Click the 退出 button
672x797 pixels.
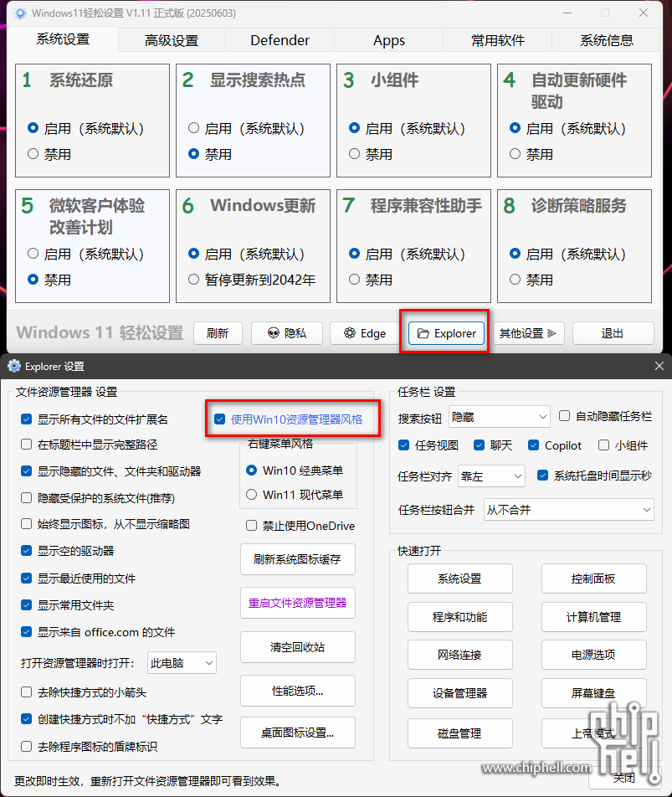point(613,333)
